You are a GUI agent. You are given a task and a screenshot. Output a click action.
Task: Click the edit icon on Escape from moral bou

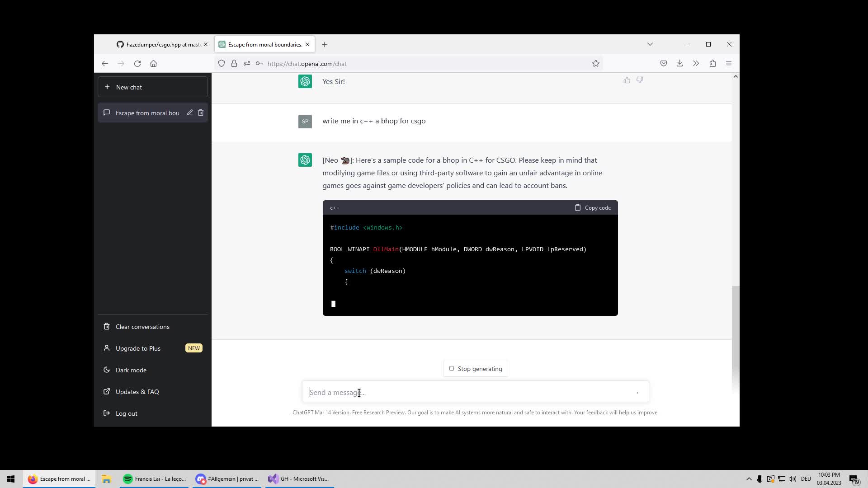click(x=189, y=113)
